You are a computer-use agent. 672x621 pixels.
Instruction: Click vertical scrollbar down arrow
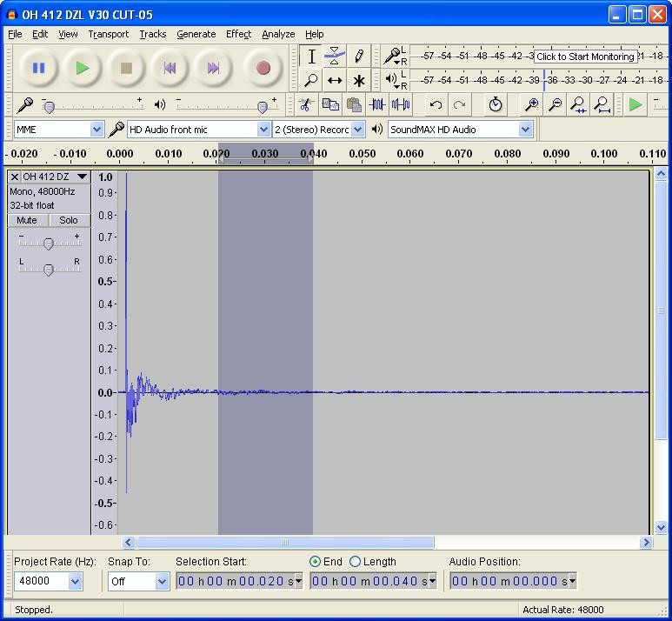click(661, 527)
